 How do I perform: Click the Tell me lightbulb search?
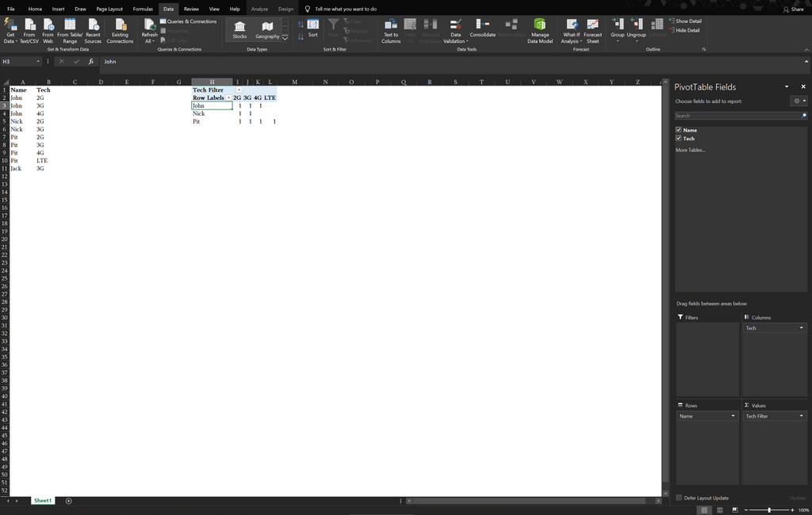[x=307, y=9]
